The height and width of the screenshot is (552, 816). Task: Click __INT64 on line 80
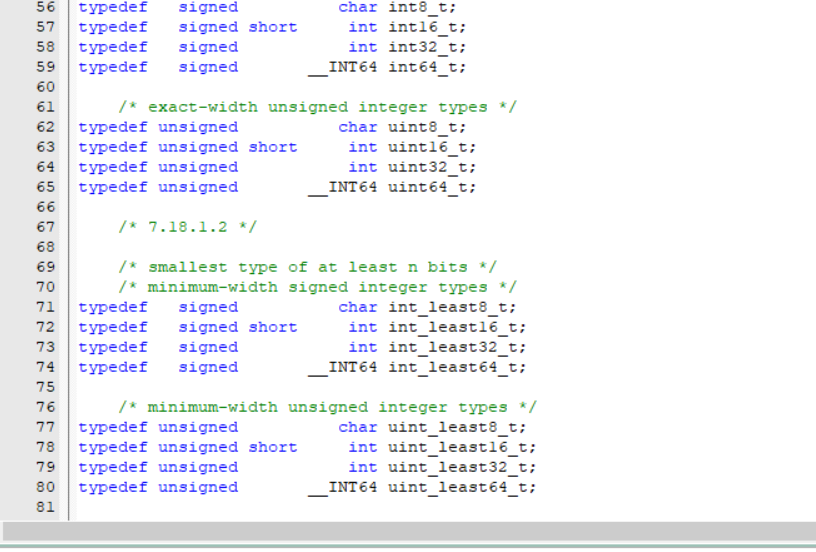pos(342,488)
